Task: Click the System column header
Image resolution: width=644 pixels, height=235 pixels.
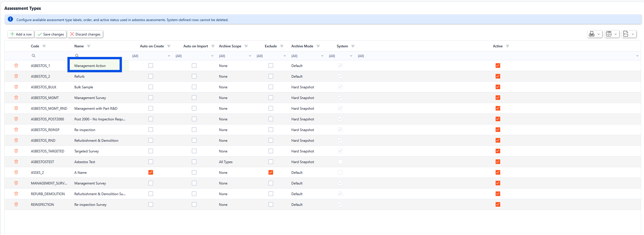Action: pos(342,46)
